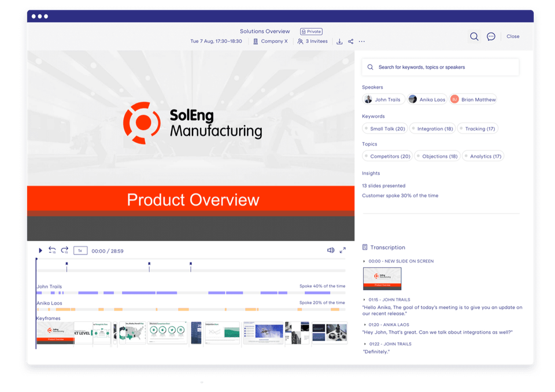Click the download icon in the header
The width and height of the screenshot is (555, 392).
point(339,42)
